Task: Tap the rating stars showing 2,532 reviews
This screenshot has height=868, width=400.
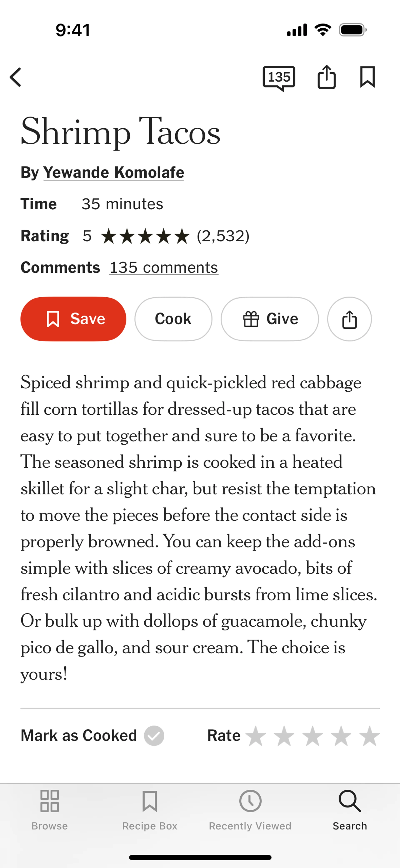Action: coord(145,236)
